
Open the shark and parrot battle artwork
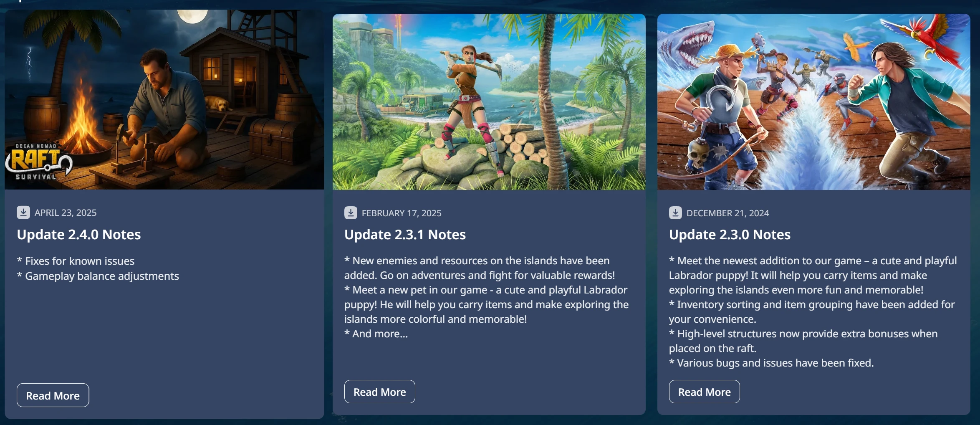(814, 102)
